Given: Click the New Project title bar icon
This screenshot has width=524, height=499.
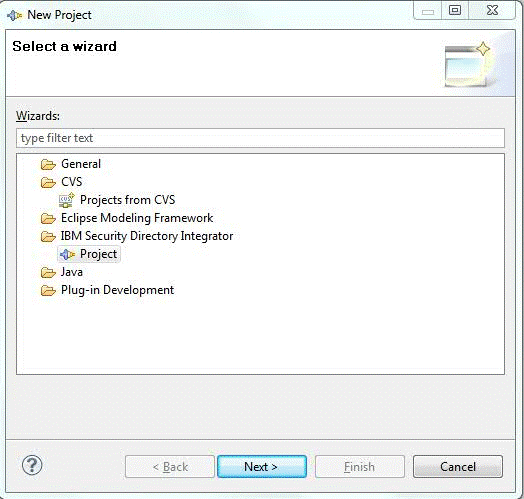Looking at the screenshot, I should pos(14,15).
